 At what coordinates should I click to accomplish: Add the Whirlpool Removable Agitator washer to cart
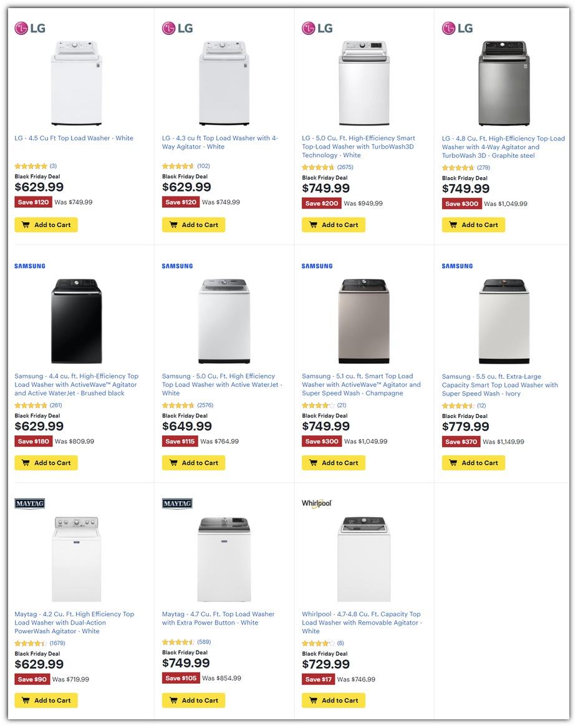[x=334, y=701]
